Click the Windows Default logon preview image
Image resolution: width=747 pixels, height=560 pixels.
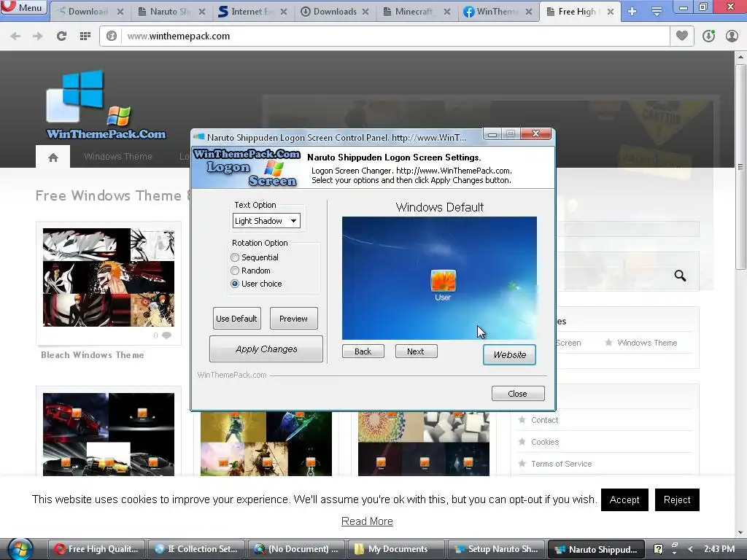click(439, 278)
